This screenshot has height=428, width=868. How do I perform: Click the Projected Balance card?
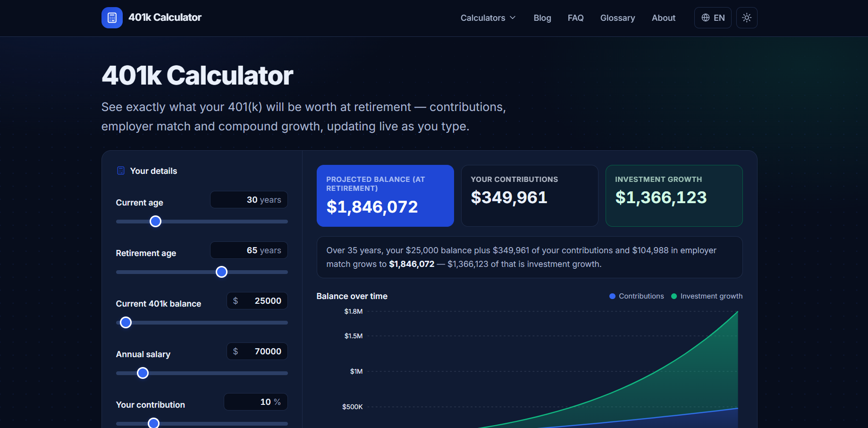click(385, 196)
